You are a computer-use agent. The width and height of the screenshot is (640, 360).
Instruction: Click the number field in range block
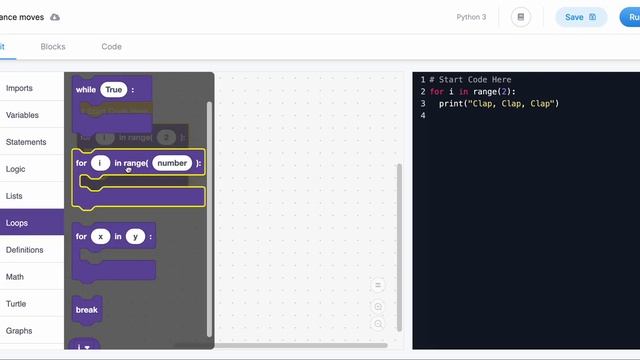coord(172,163)
